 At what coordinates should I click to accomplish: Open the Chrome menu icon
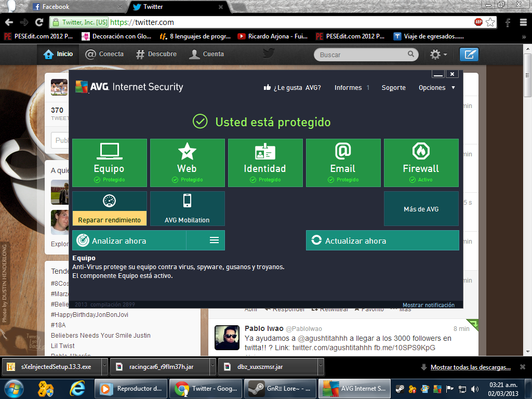(523, 22)
